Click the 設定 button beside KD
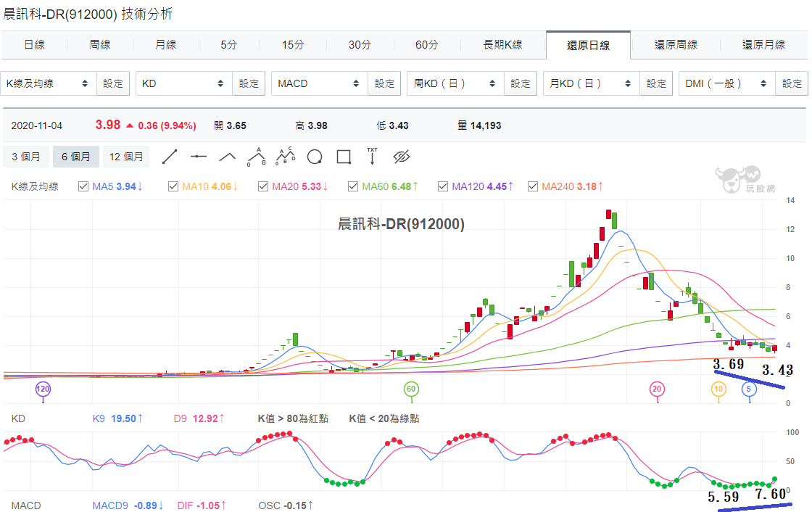Image resolution: width=812 pixels, height=512 pixels. [x=249, y=83]
